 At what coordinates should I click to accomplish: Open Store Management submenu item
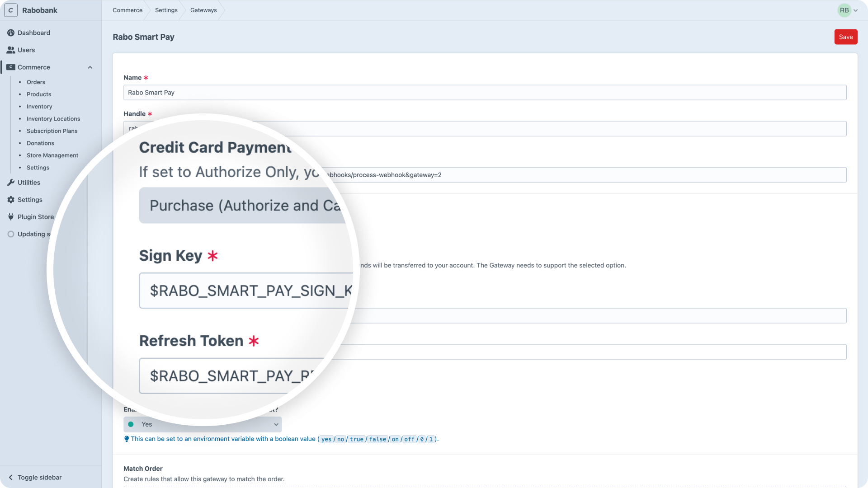pos(52,155)
